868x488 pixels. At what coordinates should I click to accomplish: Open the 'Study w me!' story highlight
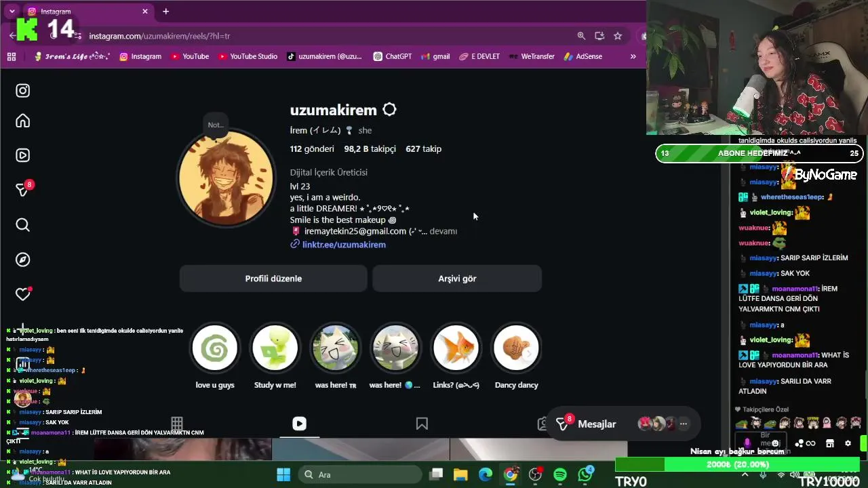tap(275, 348)
